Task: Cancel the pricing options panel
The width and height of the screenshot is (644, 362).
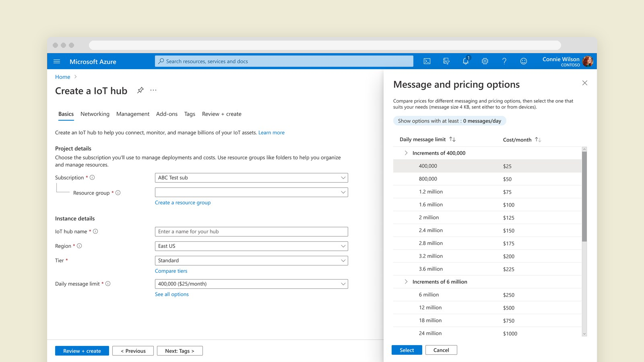Action: 441,350
